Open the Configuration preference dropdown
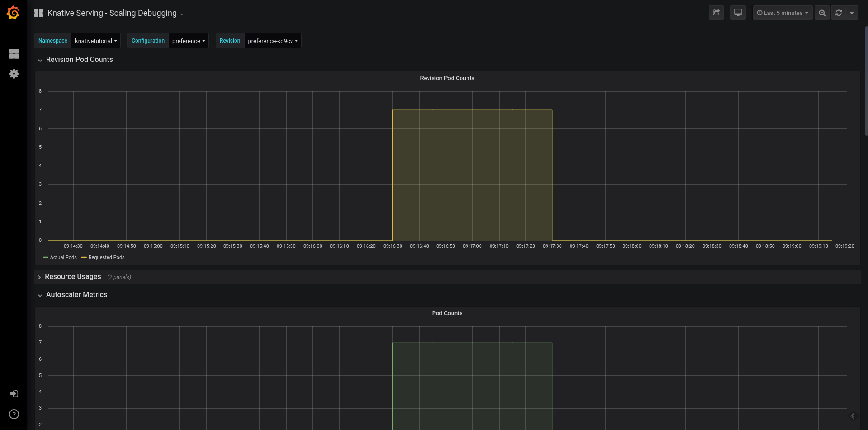This screenshot has width=868, height=430. tap(189, 41)
